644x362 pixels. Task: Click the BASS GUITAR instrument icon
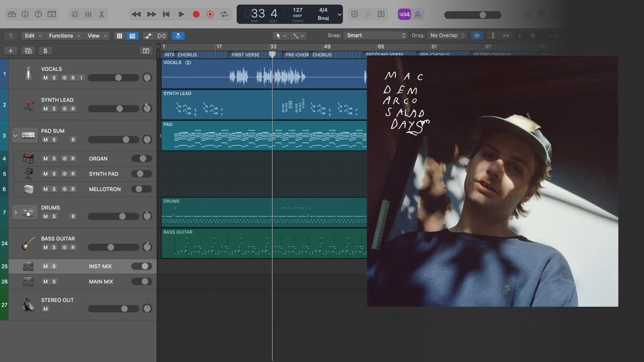point(28,244)
